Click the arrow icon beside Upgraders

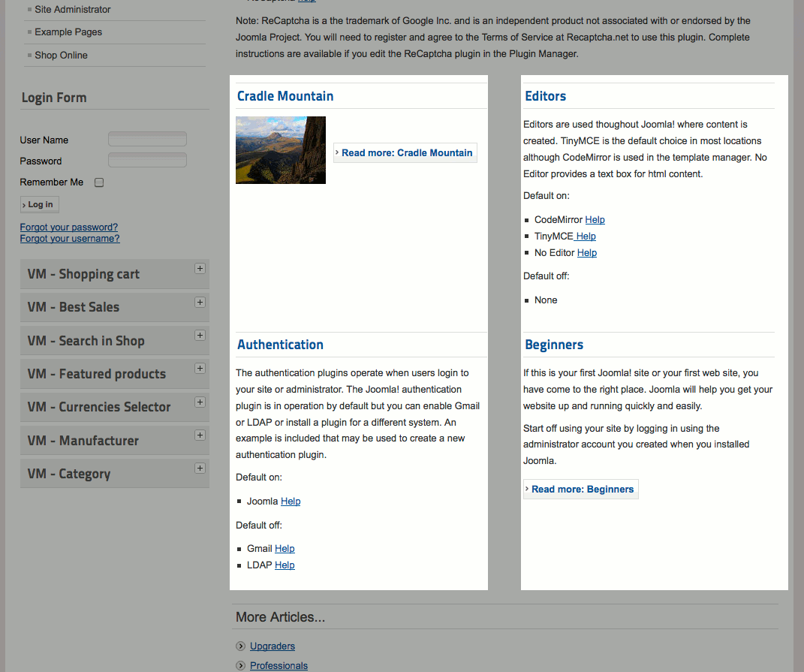tap(240, 646)
